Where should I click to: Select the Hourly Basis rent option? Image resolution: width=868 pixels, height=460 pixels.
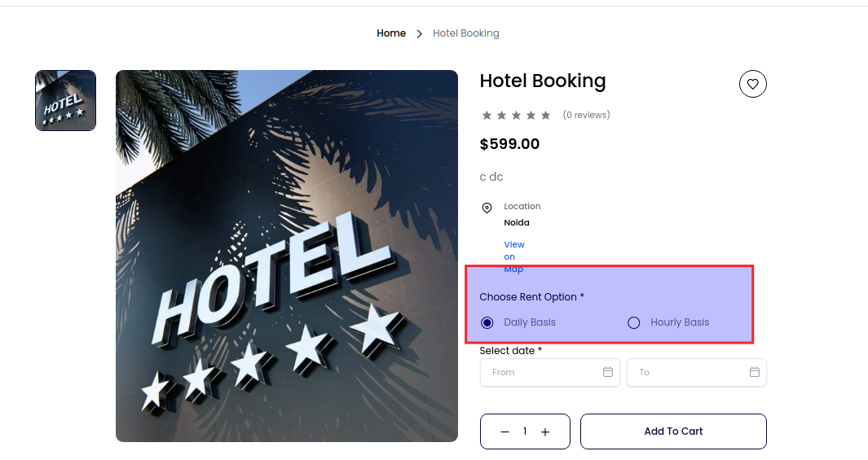click(x=634, y=322)
